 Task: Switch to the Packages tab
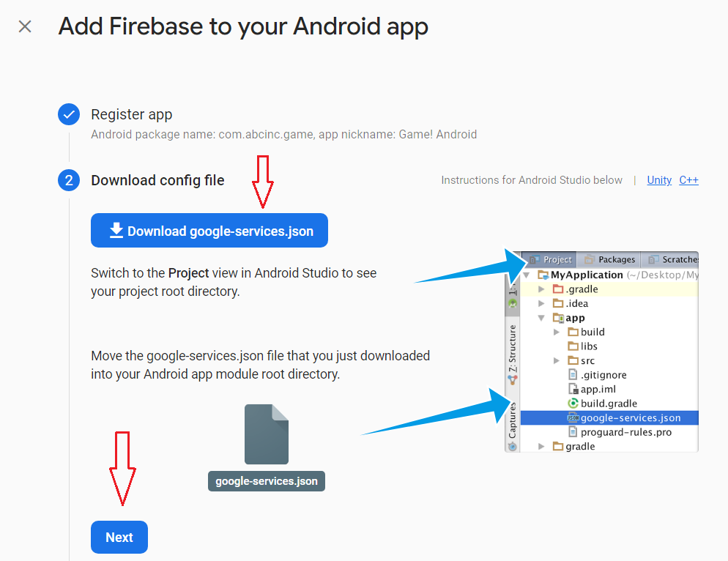[x=609, y=259]
